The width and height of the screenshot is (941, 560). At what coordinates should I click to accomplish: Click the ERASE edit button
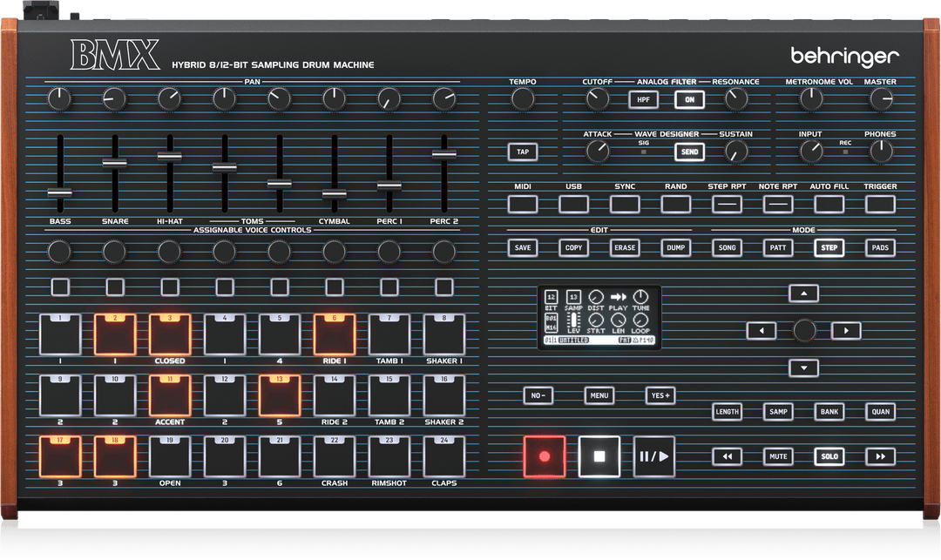[x=625, y=247]
